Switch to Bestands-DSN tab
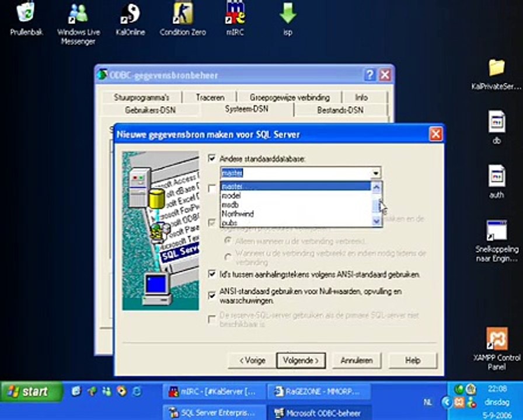Screen dimensions: 523x420 click(x=340, y=110)
